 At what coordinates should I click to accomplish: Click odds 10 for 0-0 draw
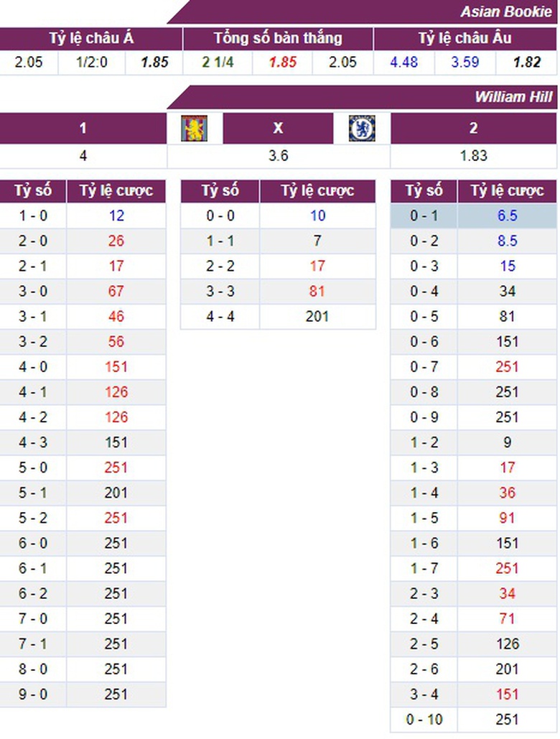(317, 215)
